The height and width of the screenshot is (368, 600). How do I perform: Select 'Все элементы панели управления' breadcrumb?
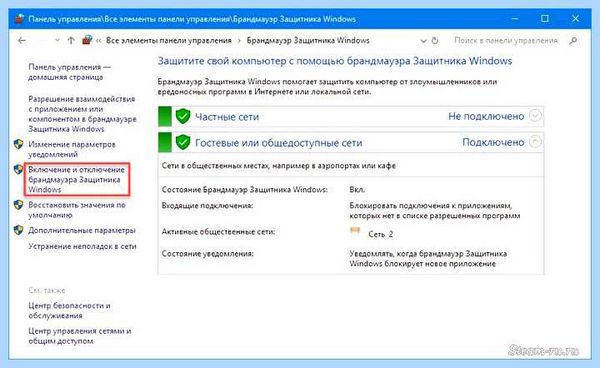[x=169, y=41]
